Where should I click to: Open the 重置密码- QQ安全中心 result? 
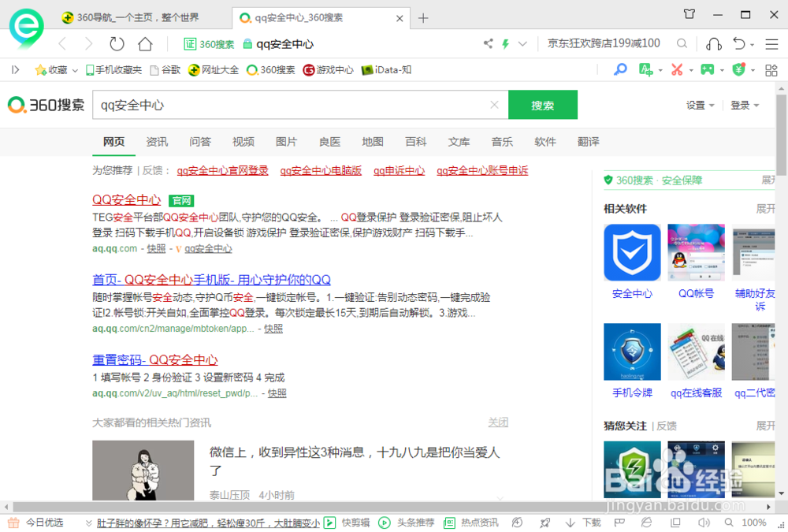[154, 360]
